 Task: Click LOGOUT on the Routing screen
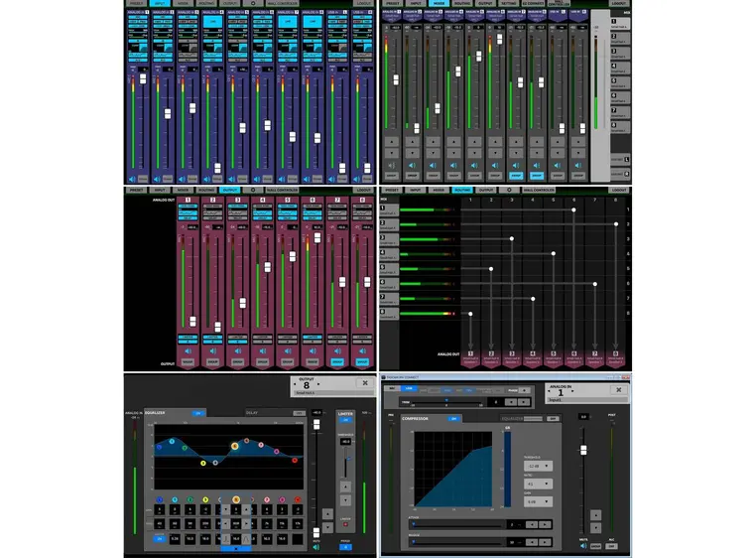pos(619,191)
